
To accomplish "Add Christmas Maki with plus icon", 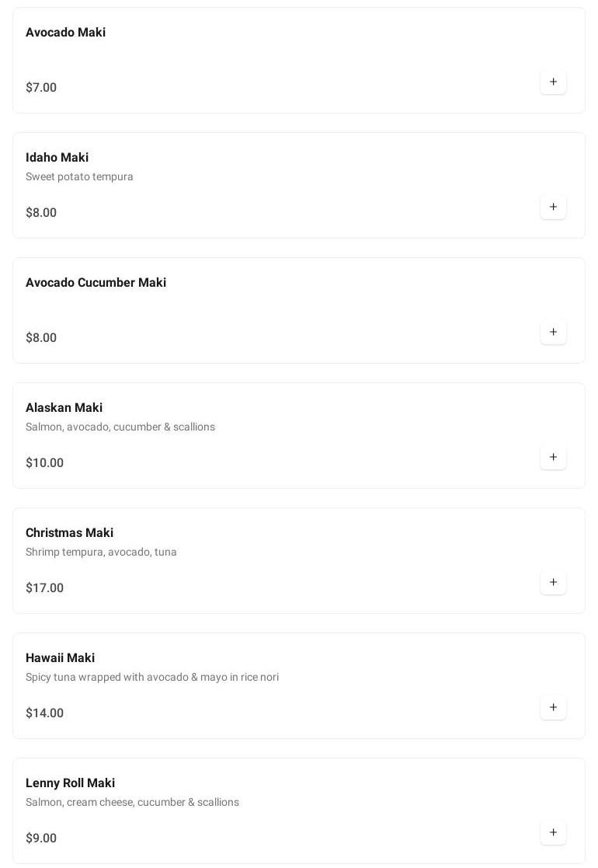I will click(553, 582).
